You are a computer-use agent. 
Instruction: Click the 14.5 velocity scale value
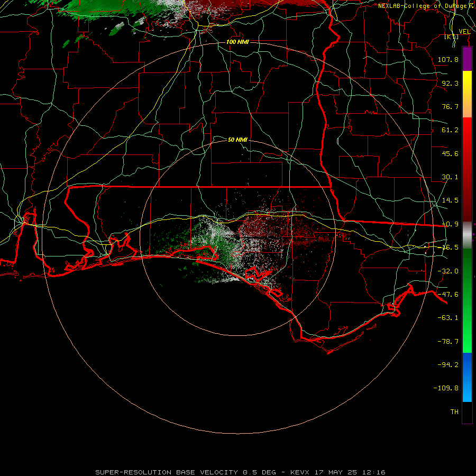[x=450, y=200]
